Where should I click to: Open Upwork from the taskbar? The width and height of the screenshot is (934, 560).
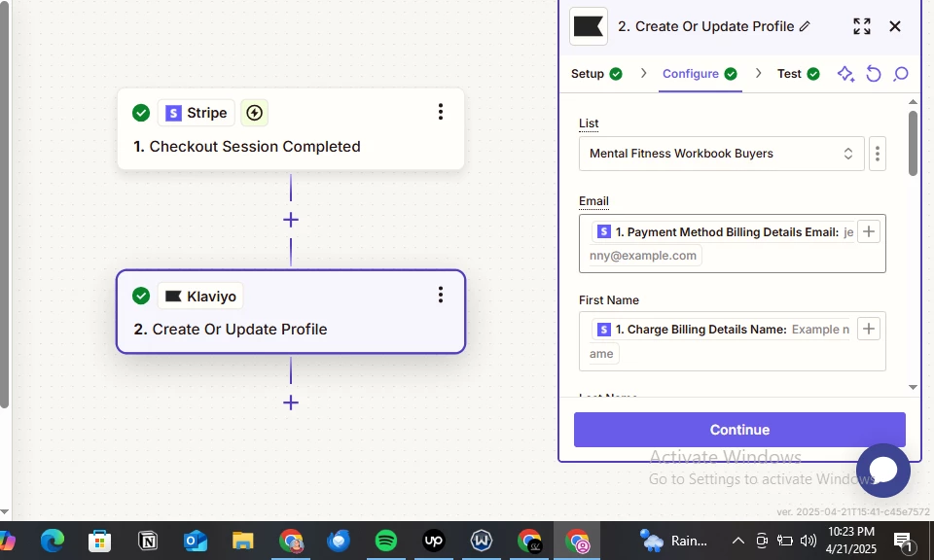(434, 541)
